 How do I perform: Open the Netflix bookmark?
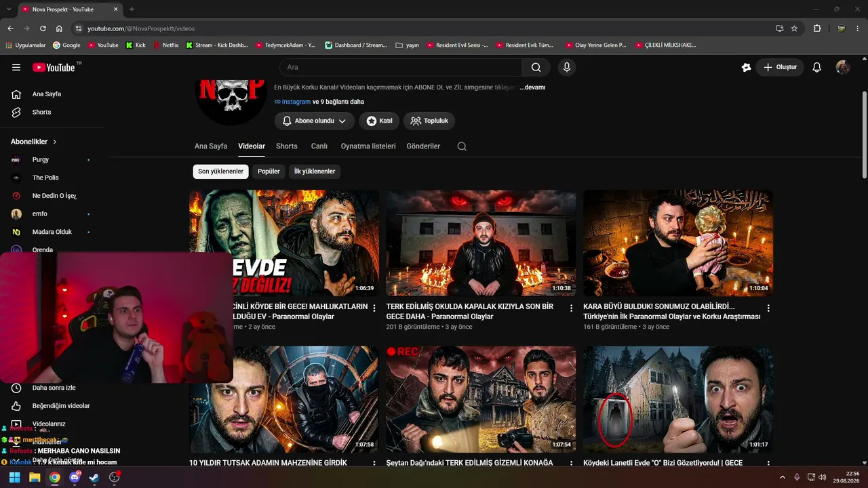(x=165, y=45)
